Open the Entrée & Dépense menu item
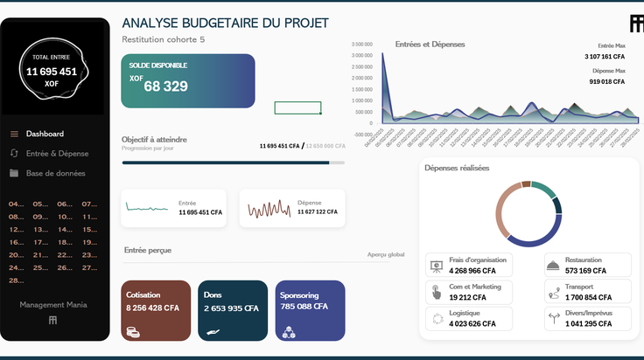This screenshot has width=644, height=360. point(57,153)
